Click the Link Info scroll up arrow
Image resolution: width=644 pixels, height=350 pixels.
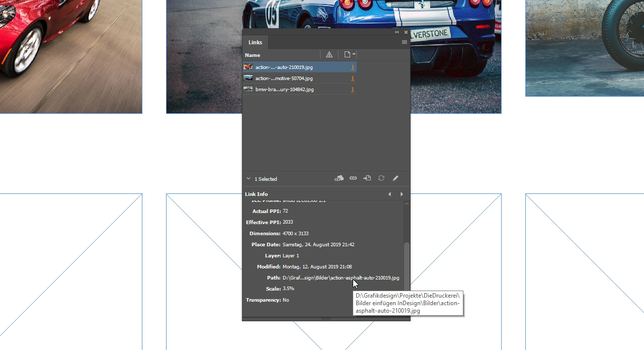(x=407, y=203)
